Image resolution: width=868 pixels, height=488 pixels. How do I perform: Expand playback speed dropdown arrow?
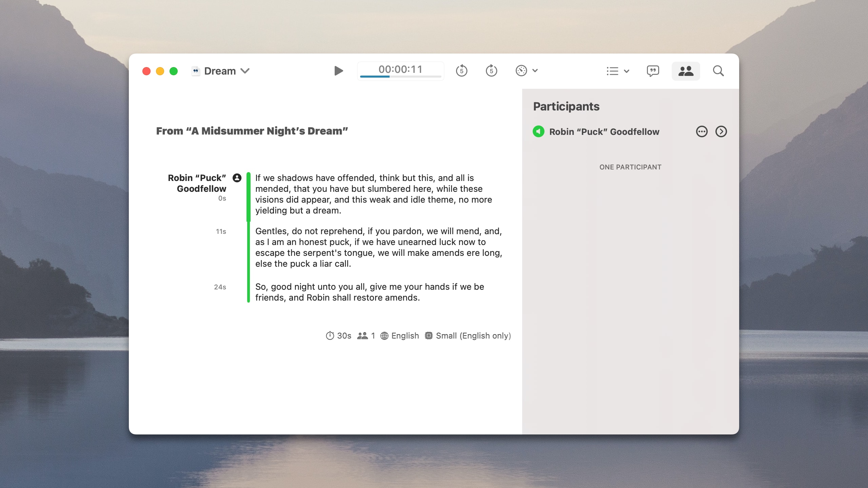[x=535, y=71]
